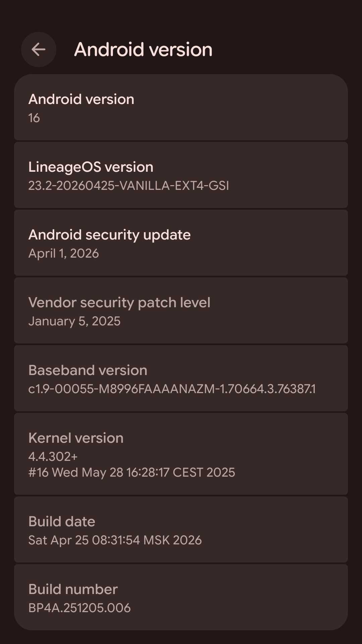
Task: Click the Kernel version heading
Action: [x=76, y=438]
